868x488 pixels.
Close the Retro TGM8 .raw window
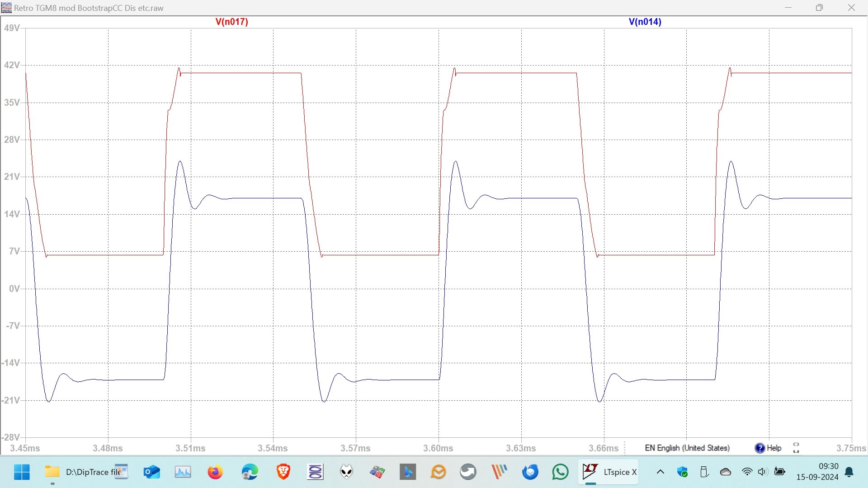851,8
